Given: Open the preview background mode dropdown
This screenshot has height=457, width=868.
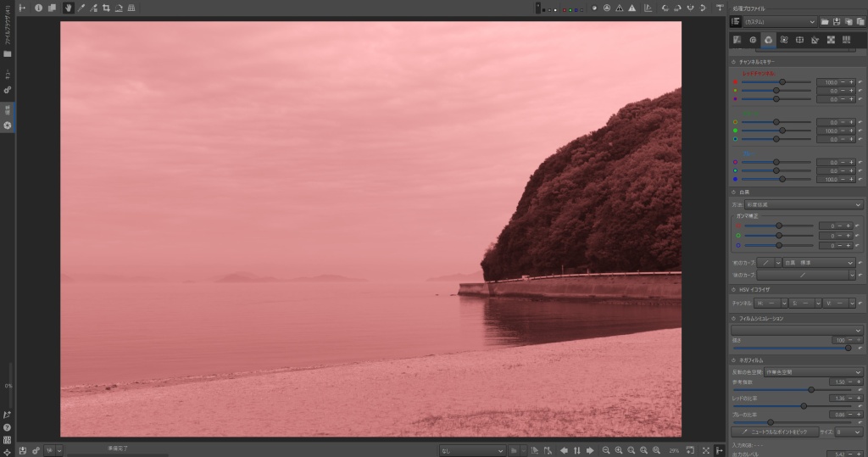Looking at the screenshot, I should click(472, 451).
